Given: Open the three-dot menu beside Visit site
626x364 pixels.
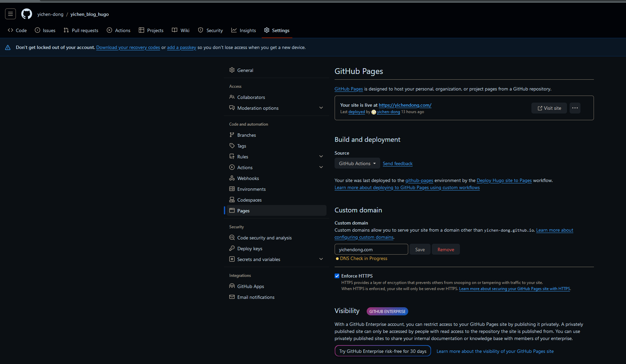Looking at the screenshot, I should click(x=575, y=108).
